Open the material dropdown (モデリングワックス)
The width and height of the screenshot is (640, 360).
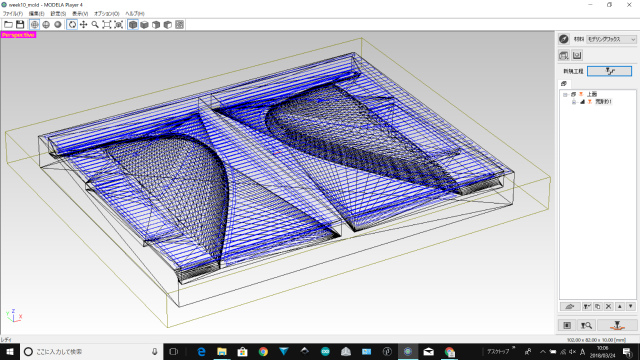click(611, 39)
